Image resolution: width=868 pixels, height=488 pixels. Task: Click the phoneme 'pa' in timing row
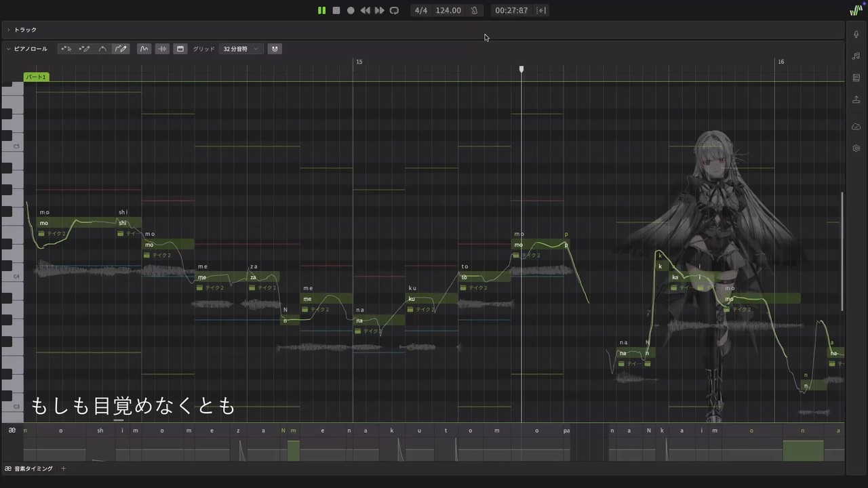[566, 430]
